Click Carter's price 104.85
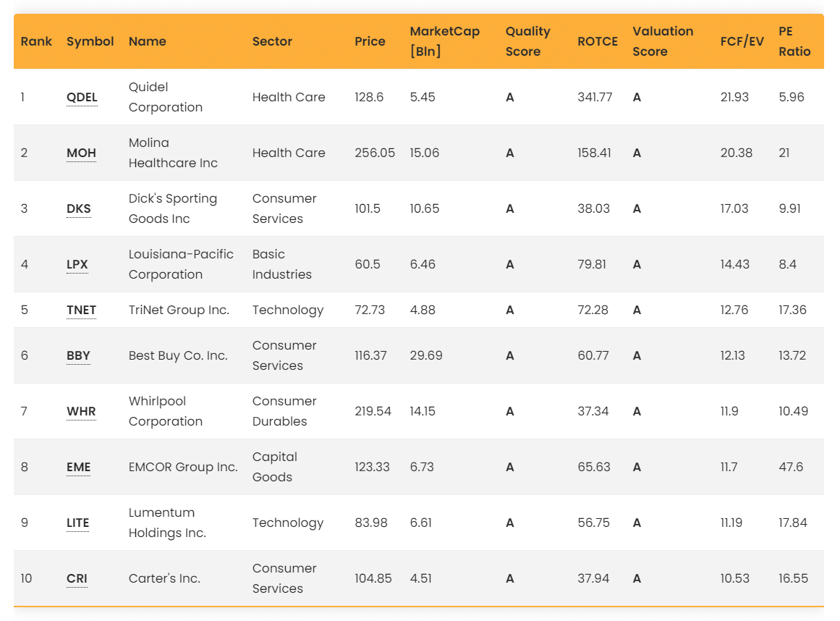The image size is (840, 621). coord(373,578)
